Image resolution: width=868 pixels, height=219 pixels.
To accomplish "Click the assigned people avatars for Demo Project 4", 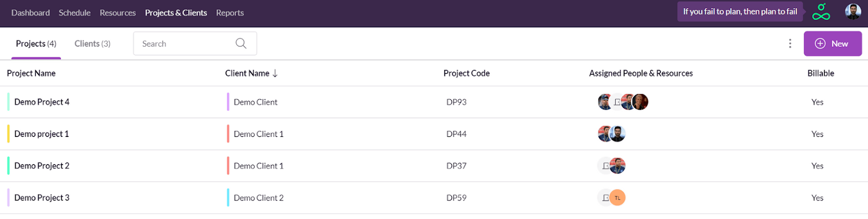I will [623, 102].
